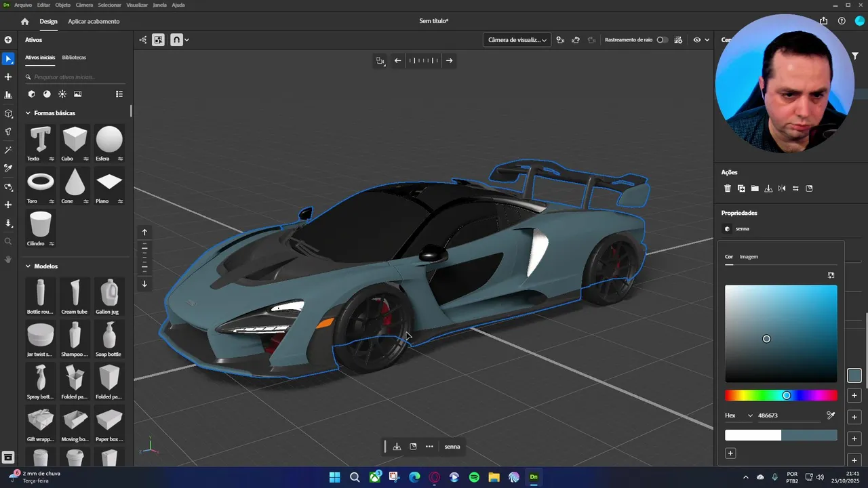Open Esfera shape options sliders icon
The width and height of the screenshot is (868, 488).
click(x=120, y=159)
